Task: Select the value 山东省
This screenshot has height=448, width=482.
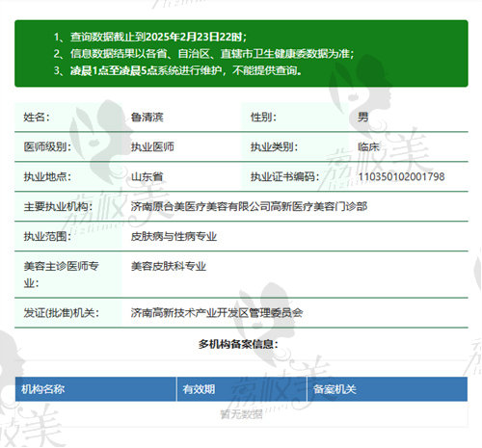Action: pyautogui.click(x=147, y=176)
